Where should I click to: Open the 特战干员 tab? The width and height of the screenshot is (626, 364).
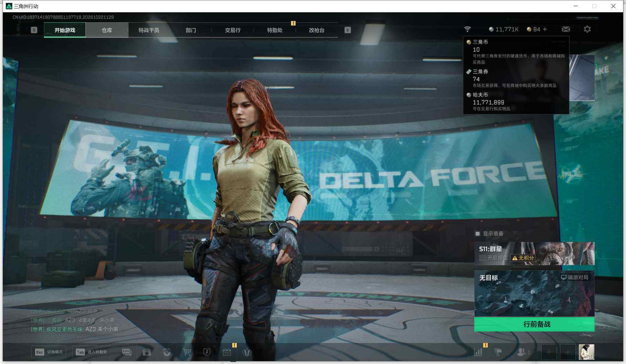pyautogui.click(x=149, y=30)
